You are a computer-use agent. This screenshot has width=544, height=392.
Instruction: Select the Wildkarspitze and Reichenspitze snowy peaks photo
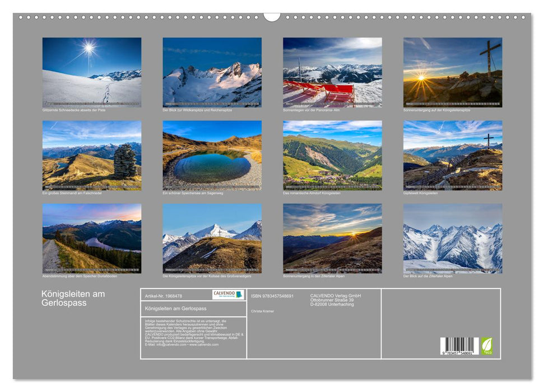pyautogui.click(x=212, y=72)
